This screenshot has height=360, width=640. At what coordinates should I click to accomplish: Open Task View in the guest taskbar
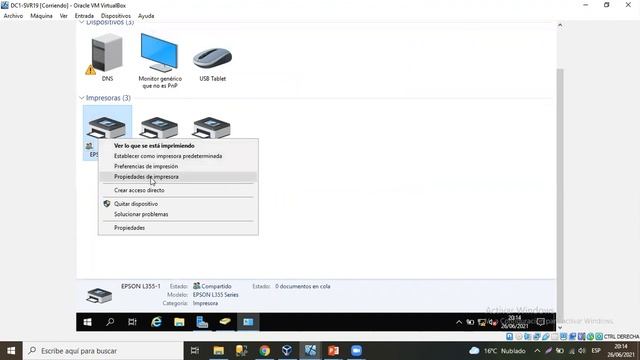tap(132, 322)
